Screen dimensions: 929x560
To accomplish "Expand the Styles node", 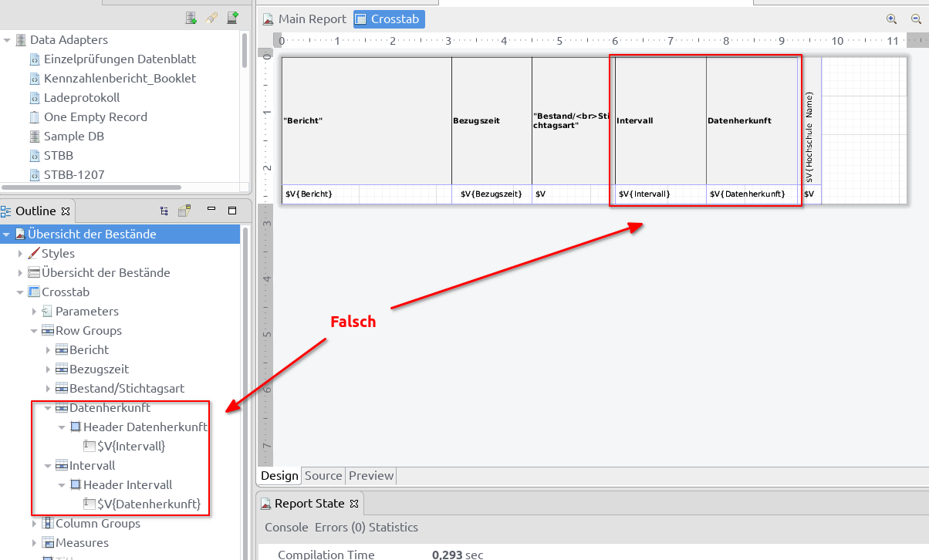I will pyautogui.click(x=20, y=253).
